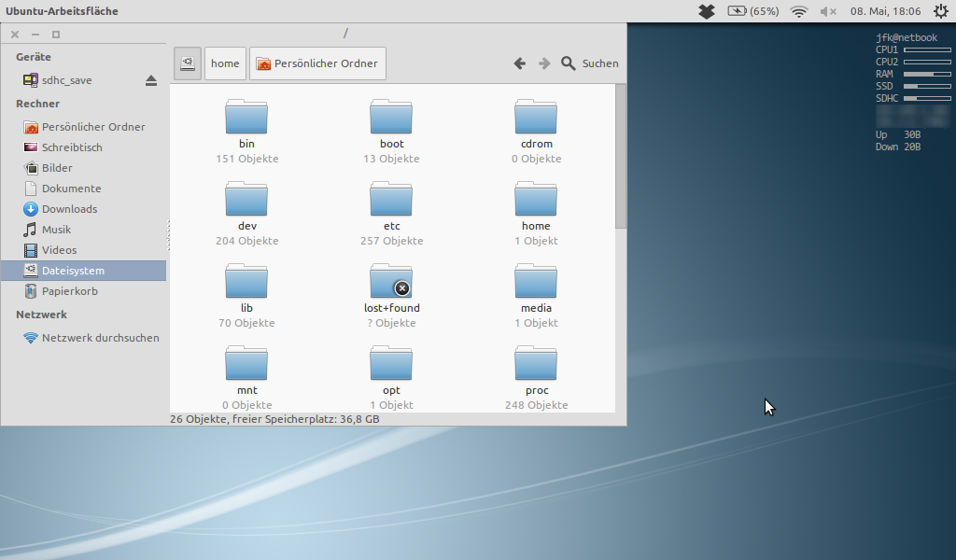Click the root filesystem path bar button
The width and height of the screenshot is (956, 560).
click(188, 63)
